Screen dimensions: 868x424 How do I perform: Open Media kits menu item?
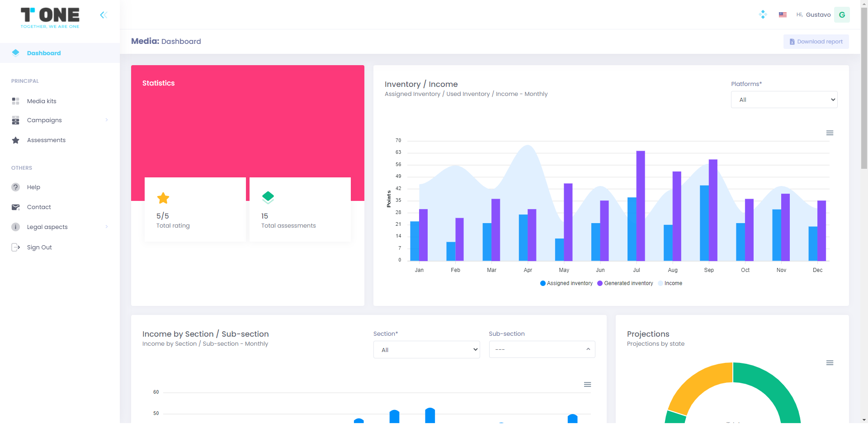(x=60, y=101)
